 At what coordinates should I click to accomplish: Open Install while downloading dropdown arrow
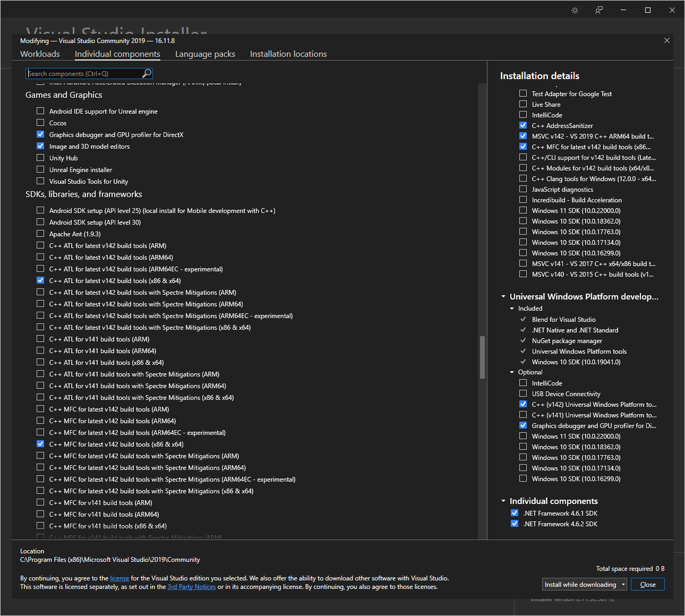pyautogui.click(x=623, y=585)
